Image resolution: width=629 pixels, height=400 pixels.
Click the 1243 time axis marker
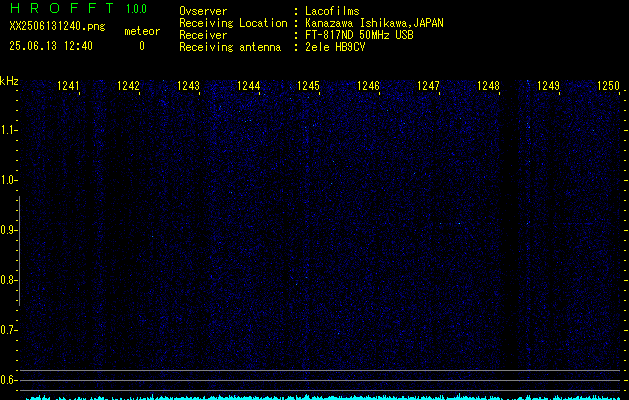click(189, 86)
